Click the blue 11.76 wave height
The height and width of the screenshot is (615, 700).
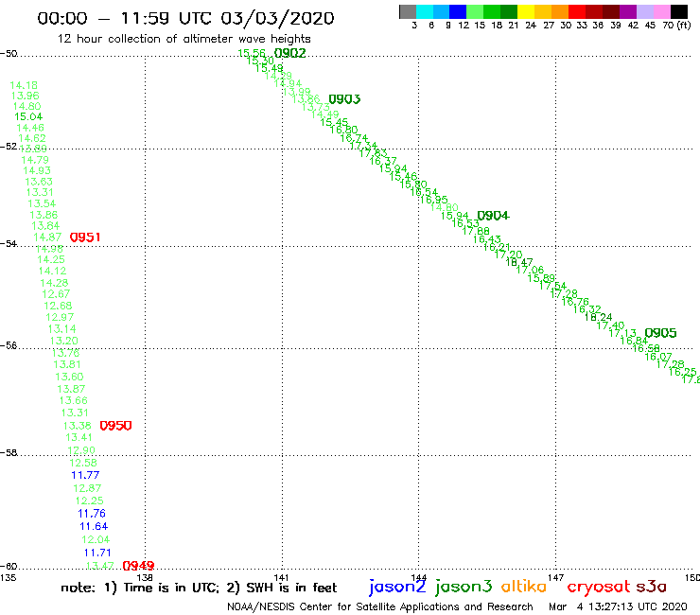click(92, 514)
